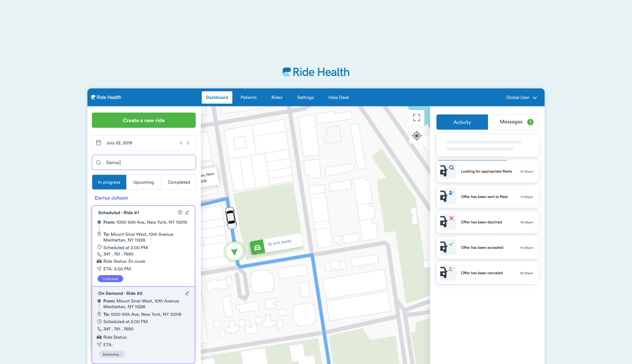Click the Create a new ride button

pyautogui.click(x=144, y=120)
